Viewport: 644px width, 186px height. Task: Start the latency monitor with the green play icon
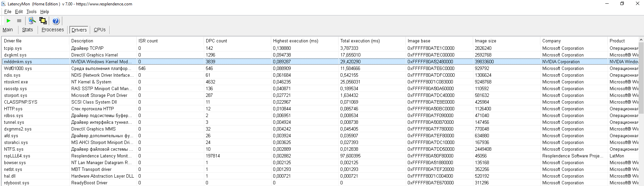(9, 21)
